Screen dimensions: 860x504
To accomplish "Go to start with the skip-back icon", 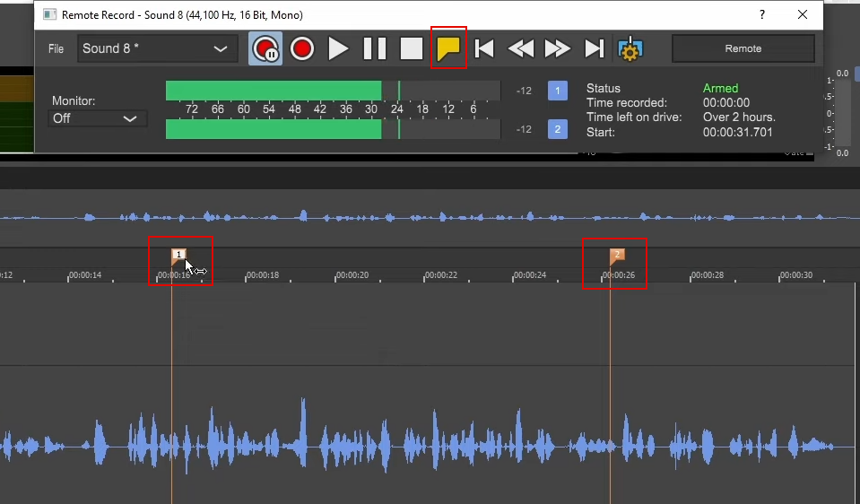I will [x=484, y=48].
